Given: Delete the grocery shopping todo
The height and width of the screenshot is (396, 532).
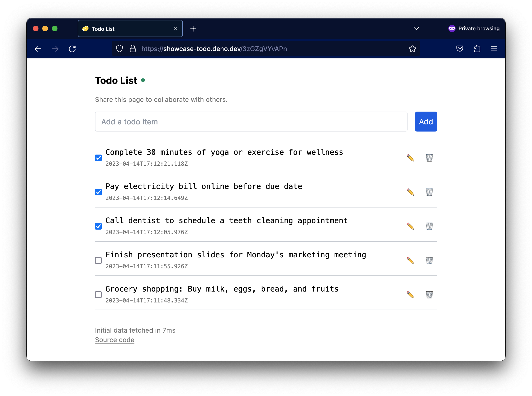Looking at the screenshot, I should (429, 295).
